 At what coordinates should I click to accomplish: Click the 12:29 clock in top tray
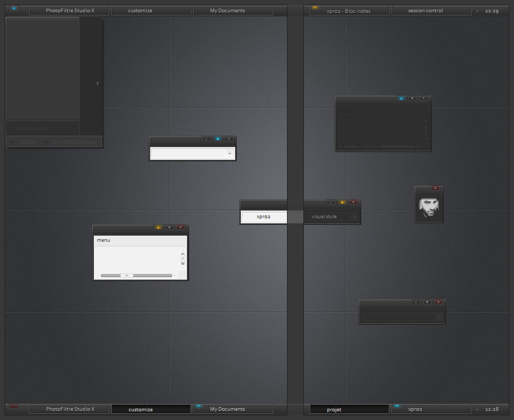492,11
